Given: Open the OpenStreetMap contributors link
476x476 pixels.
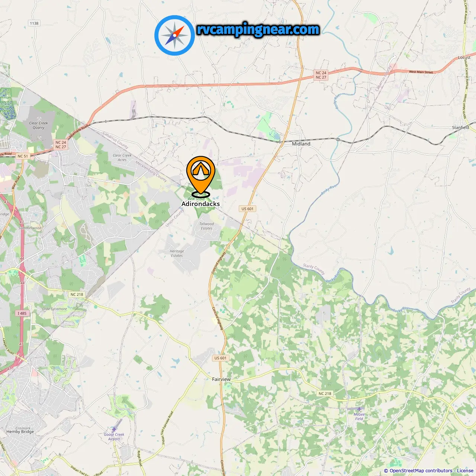Looking at the screenshot, I should (421, 471).
